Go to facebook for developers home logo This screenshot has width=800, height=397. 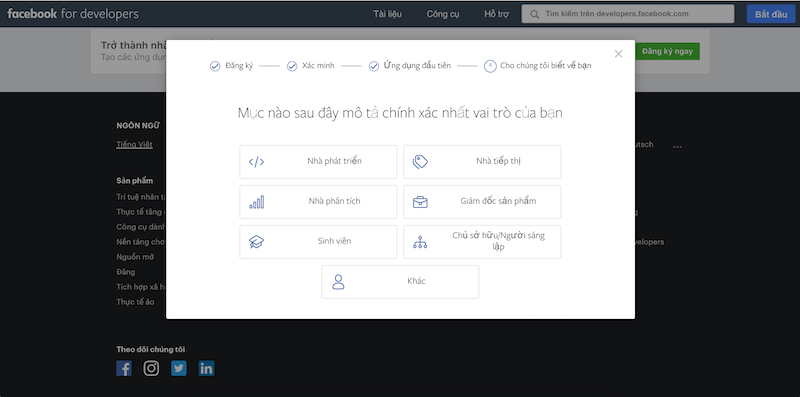click(x=72, y=14)
